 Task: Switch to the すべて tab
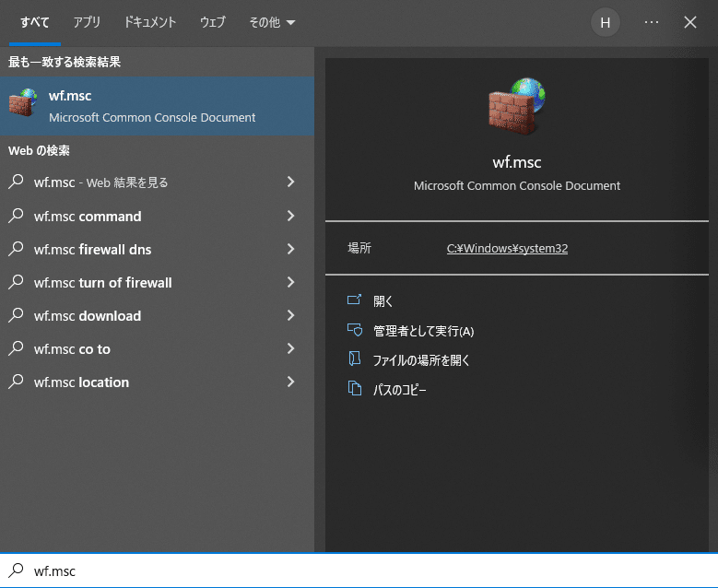(35, 22)
